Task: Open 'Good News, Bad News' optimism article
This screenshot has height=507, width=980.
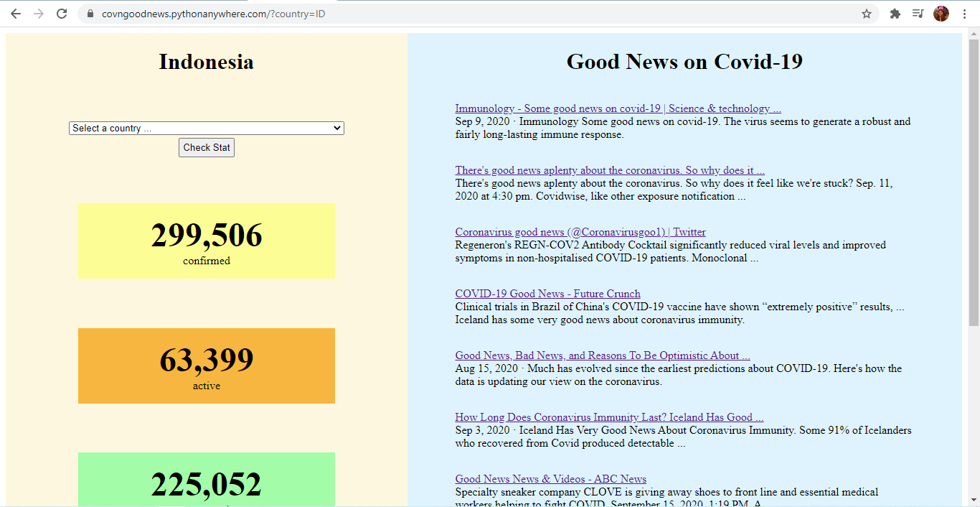Action: point(603,355)
